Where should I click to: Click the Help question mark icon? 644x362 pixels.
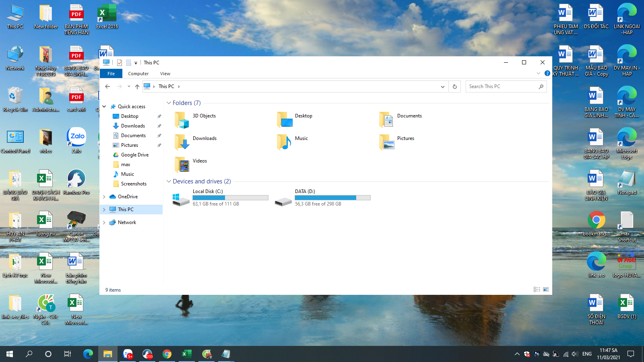click(547, 73)
